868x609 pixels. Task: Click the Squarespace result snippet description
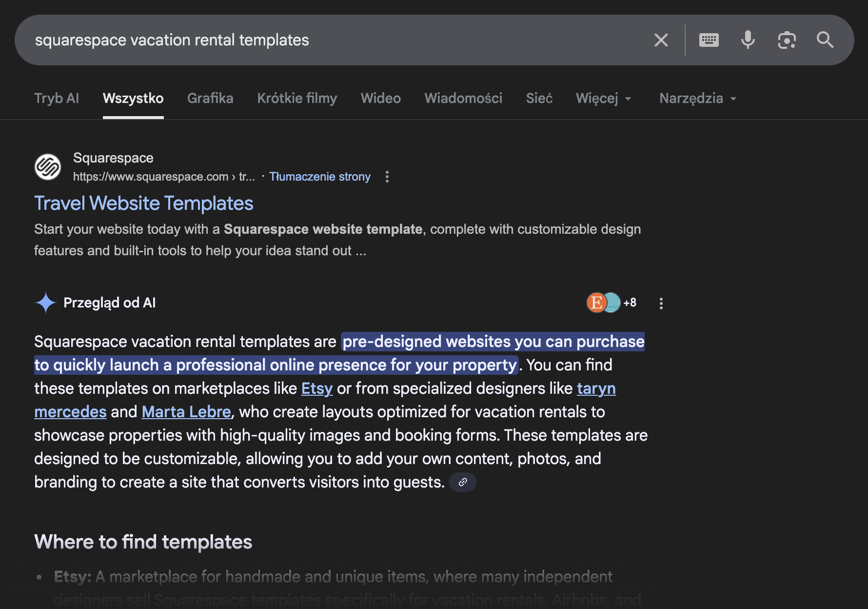pyautogui.click(x=337, y=240)
